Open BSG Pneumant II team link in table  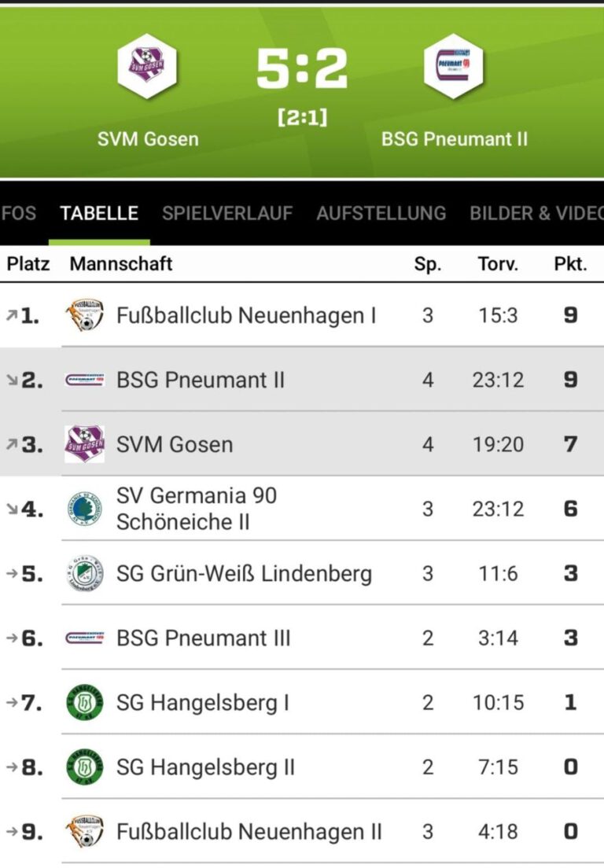coord(201,380)
